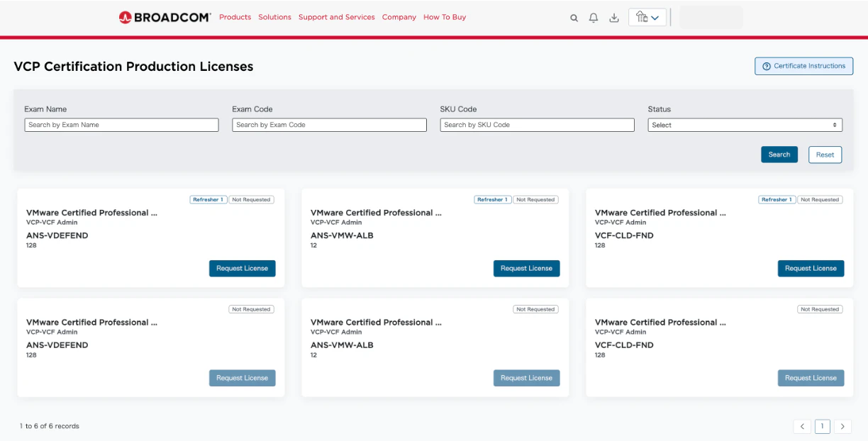Click the Certificate Instructions button
The height and width of the screenshot is (441, 868).
803,66
